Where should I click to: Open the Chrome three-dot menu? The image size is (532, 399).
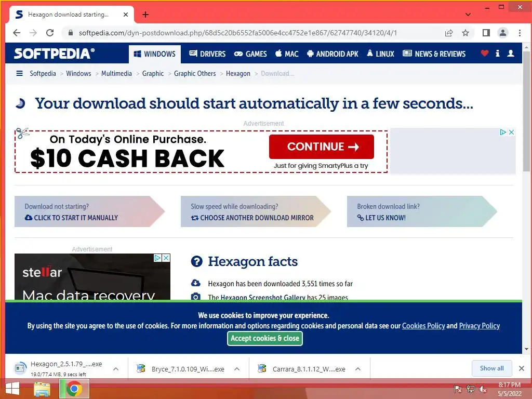click(520, 33)
